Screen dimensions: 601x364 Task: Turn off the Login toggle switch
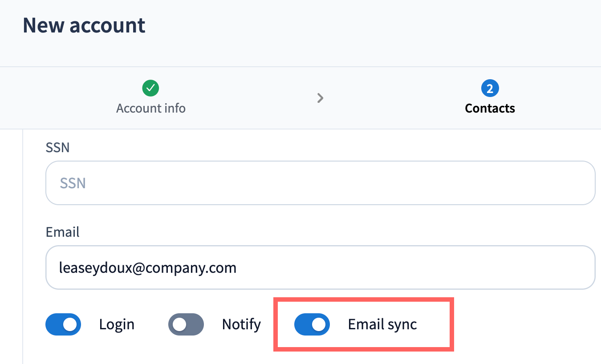tap(63, 324)
